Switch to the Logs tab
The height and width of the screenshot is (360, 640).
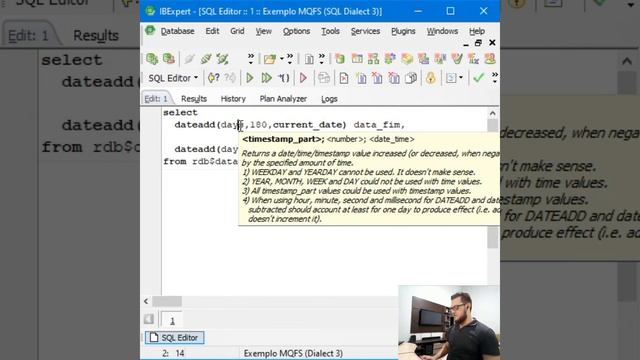(x=329, y=99)
